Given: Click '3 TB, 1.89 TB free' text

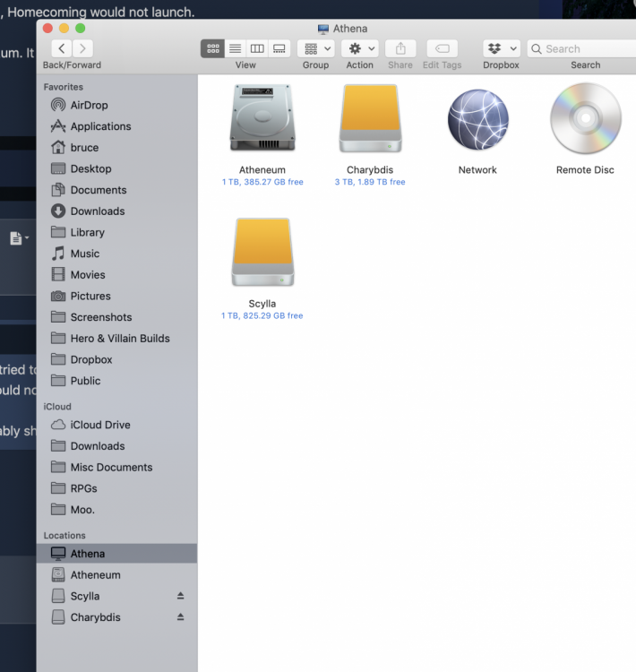Looking at the screenshot, I should coord(370,182).
